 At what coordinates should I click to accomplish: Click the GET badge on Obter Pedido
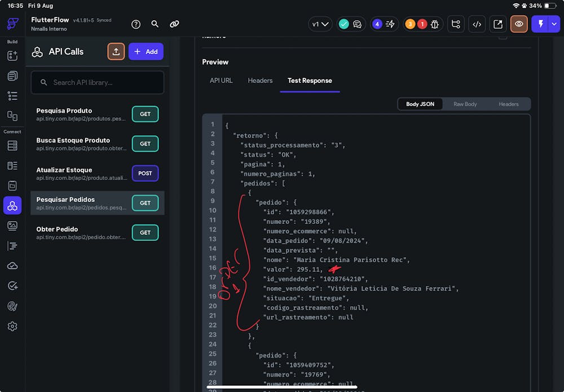146,233
